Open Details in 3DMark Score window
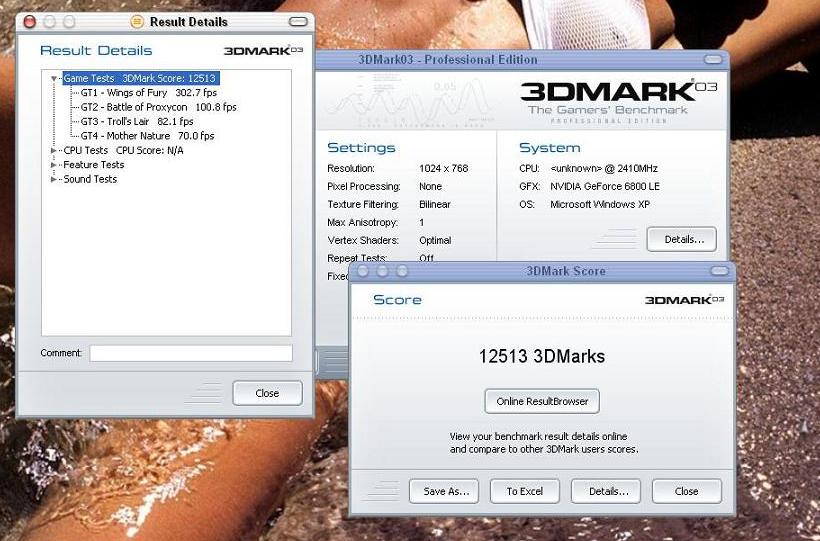Image resolution: width=820 pixels, height=541 pixels. pyautogui.click(x=606, y=491)
